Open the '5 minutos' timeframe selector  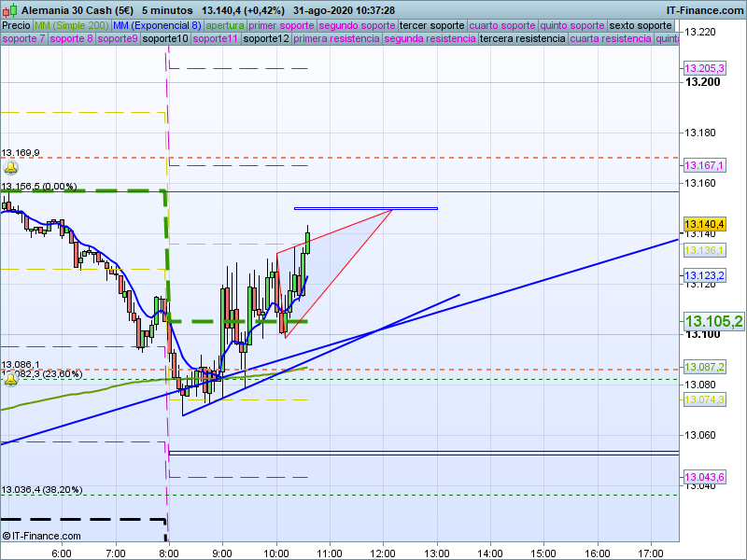pyautogui.click(x=166, y=9)
